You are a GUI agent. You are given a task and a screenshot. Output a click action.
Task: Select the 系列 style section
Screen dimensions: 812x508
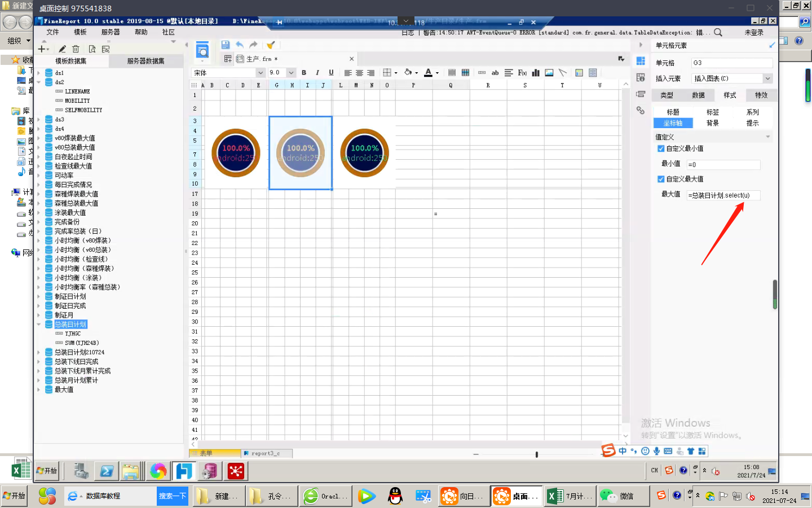tap(752, 112)
